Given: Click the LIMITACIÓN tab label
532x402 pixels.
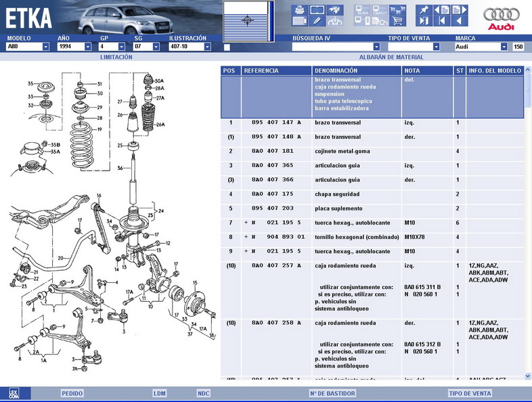Looking at the screenshot, I should [x=116, y=58].
